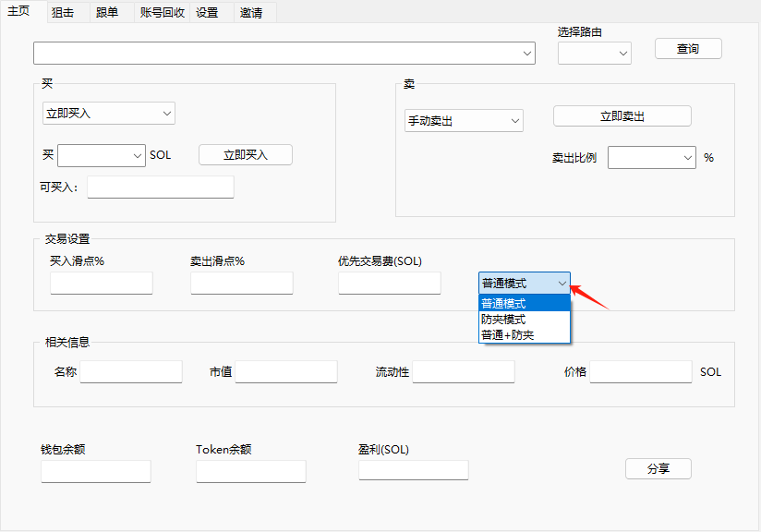Focus the 优先交易费(SOL) field
This screenshot has width=761, height=532.
[x=390, y=283]
